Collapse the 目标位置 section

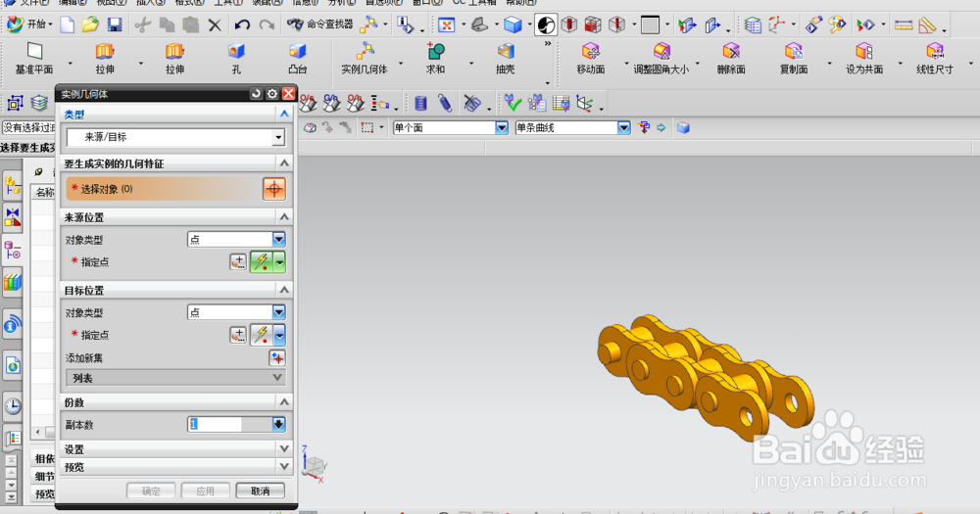point(284,290)
